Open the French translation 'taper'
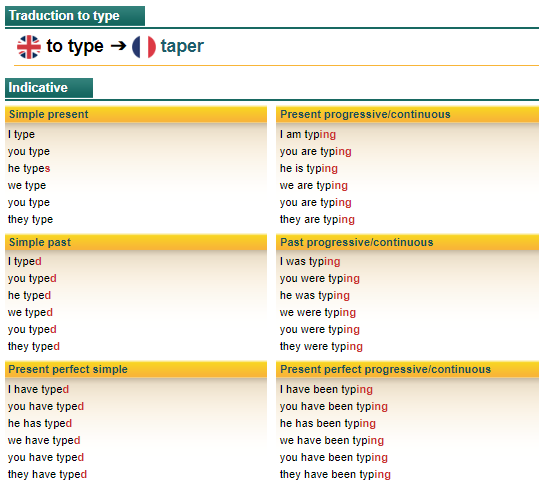542x487 pixels. point(182,46)
